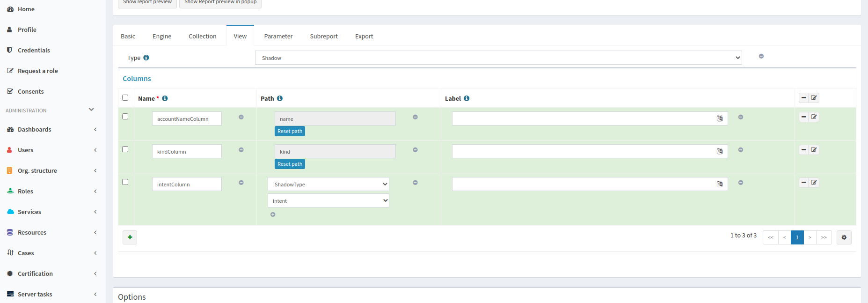
Task: Remove label value in accountNameColumn row
Action: tap(741, 117)
